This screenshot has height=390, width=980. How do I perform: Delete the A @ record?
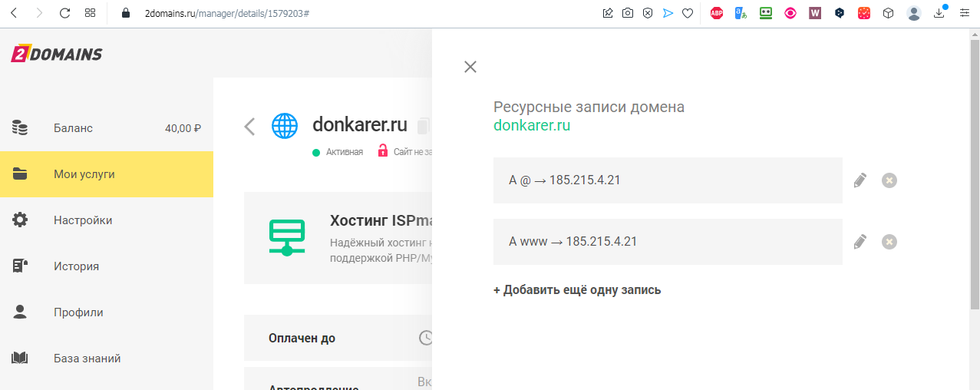pos(889,180)
